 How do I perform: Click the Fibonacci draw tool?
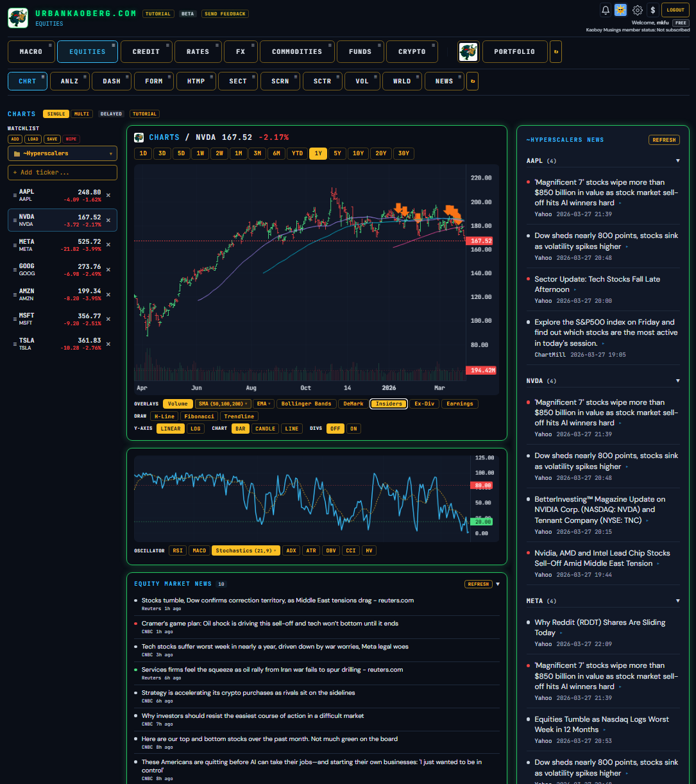[199, 416]
